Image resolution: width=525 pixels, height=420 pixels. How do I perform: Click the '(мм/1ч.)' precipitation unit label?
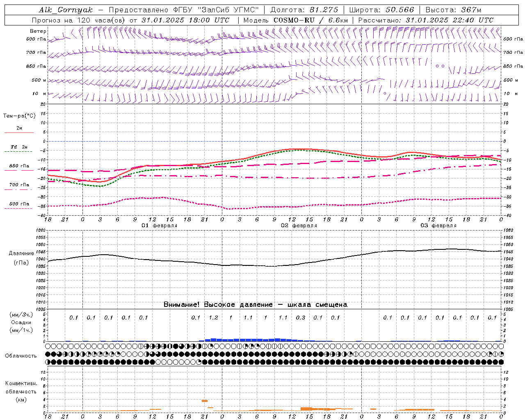[21, 331]
